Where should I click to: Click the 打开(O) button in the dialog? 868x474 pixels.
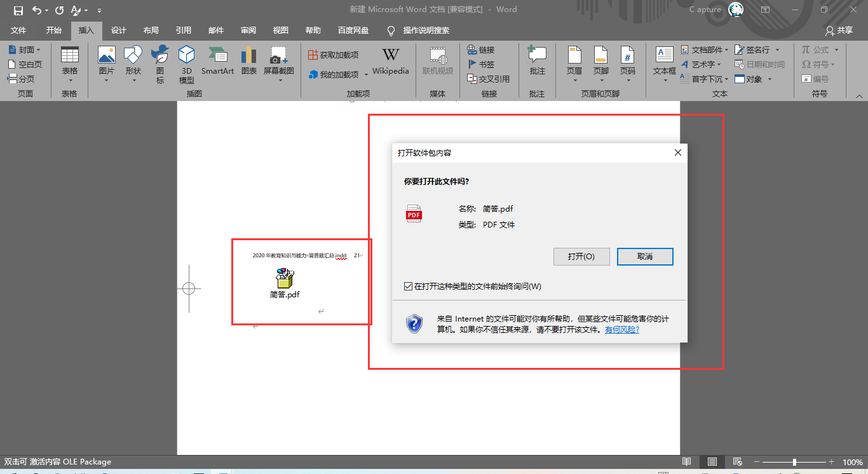[581, 257]
